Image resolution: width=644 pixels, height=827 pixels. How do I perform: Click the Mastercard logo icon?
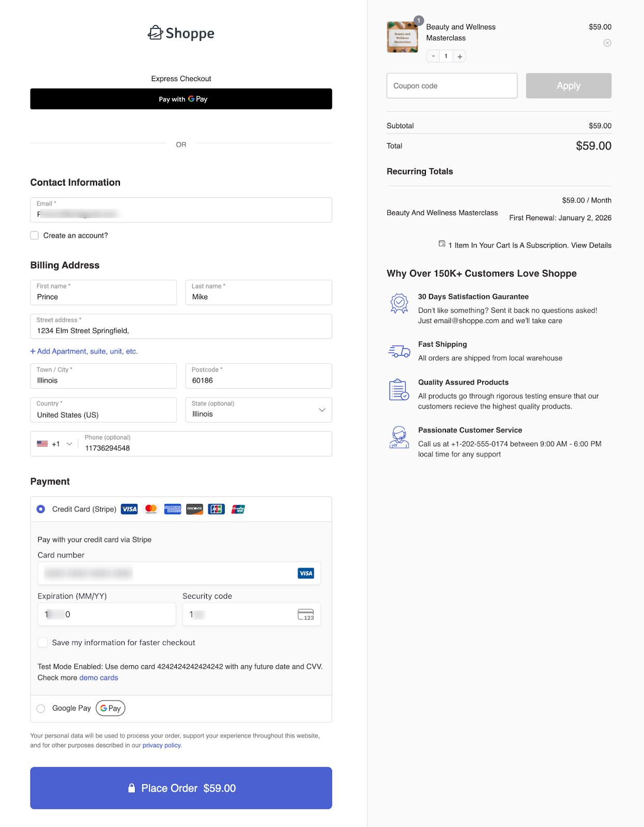pyautogui.click(x=151, y=509)
